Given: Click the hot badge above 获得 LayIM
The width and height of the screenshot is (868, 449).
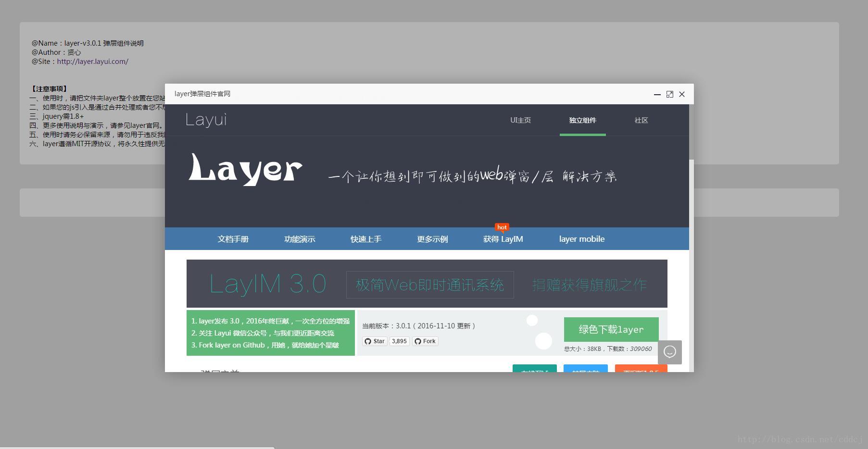Looking at the screenshot, I should tap(502, 227).
